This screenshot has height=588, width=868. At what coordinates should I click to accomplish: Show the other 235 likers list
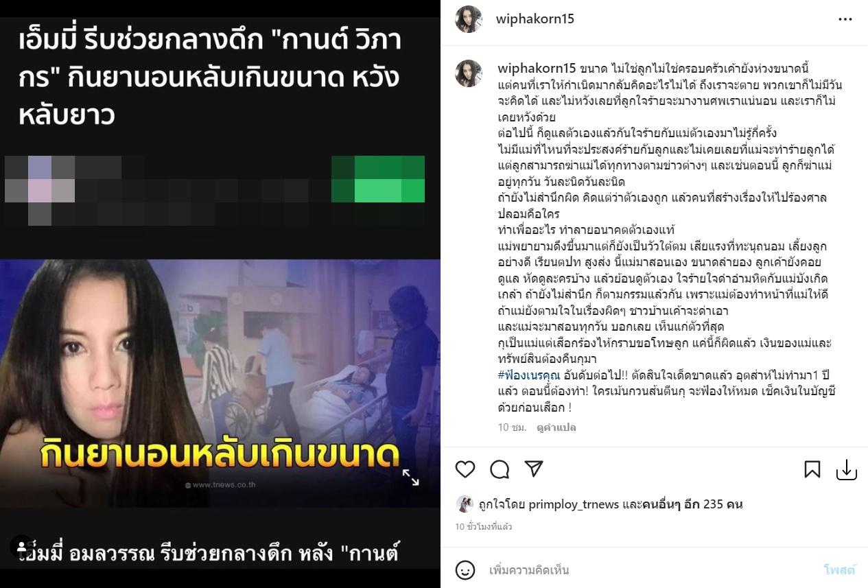pos(692,504)
